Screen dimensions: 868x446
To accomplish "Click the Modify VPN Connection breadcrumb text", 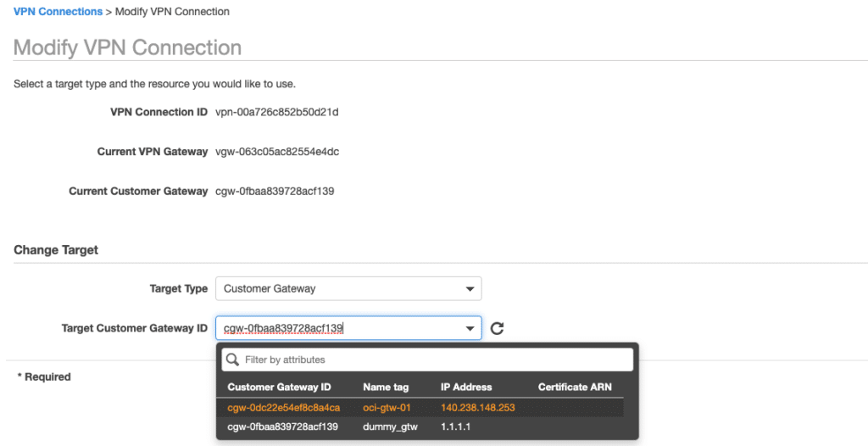I will click(x=178, y=12).
